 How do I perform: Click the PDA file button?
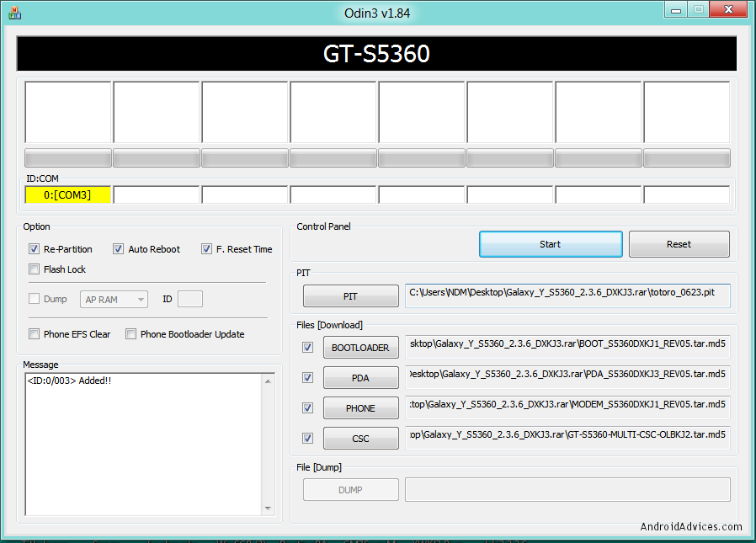(x=360, y=378)
